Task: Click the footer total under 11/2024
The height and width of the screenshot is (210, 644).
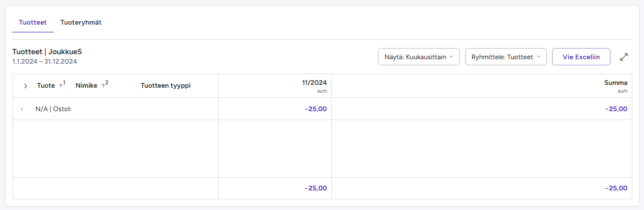Action: click(x=316, y=188)
